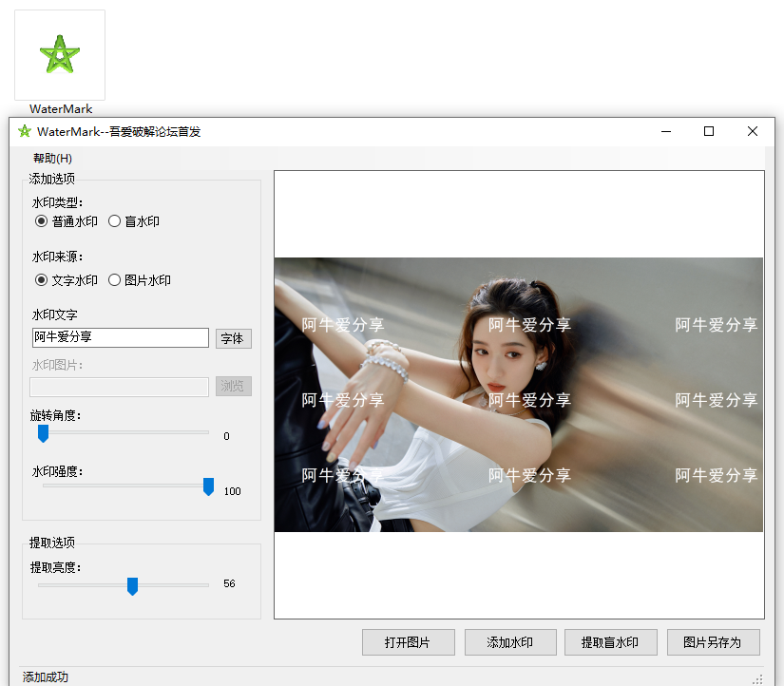Minimize the WaterMark window

click(x=666, y=131)
